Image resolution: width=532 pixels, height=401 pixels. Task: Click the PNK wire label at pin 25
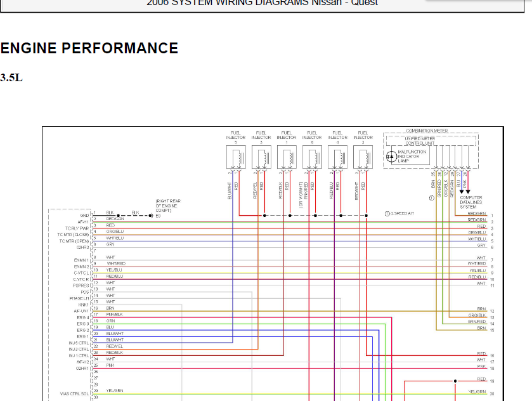[x=110, y=365]
